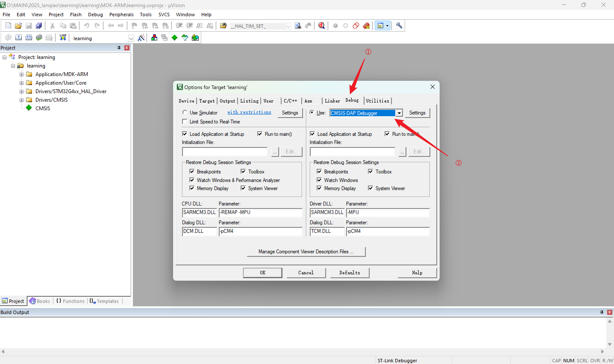The width and height of the screenshot is (614, 364).
Task: Click the Driver DLL Parameter -MPU field
Action: pos(388,212)
